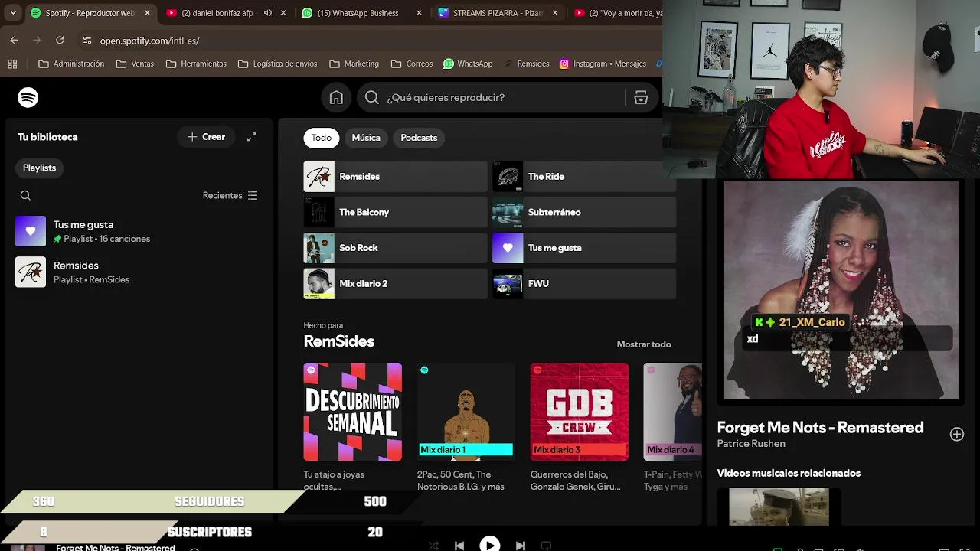Click the search magnifier in the top bar
Viewport: 980px width, 551px height.
point(372,97)
